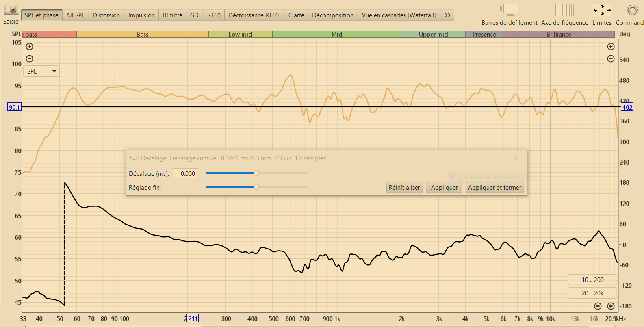Click the 90.1 SPL cursor readout
The image size is (644, 327).
pyautogui.click(x=15, y=107)
